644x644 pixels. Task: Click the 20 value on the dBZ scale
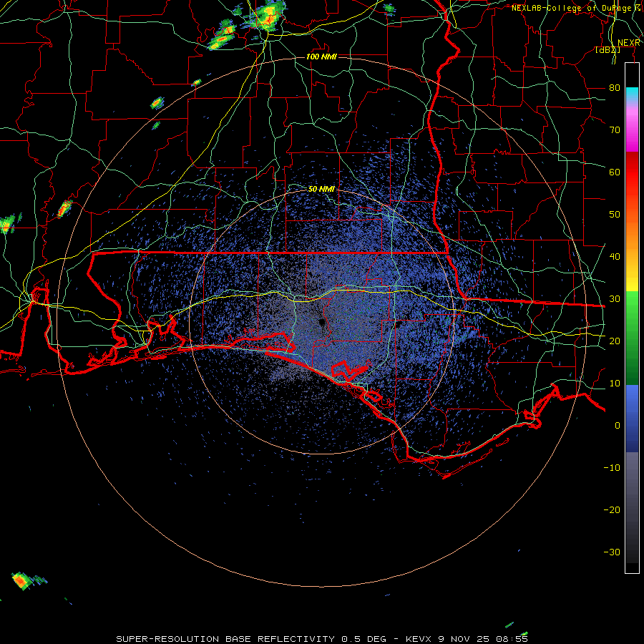(x=615, y=341)
